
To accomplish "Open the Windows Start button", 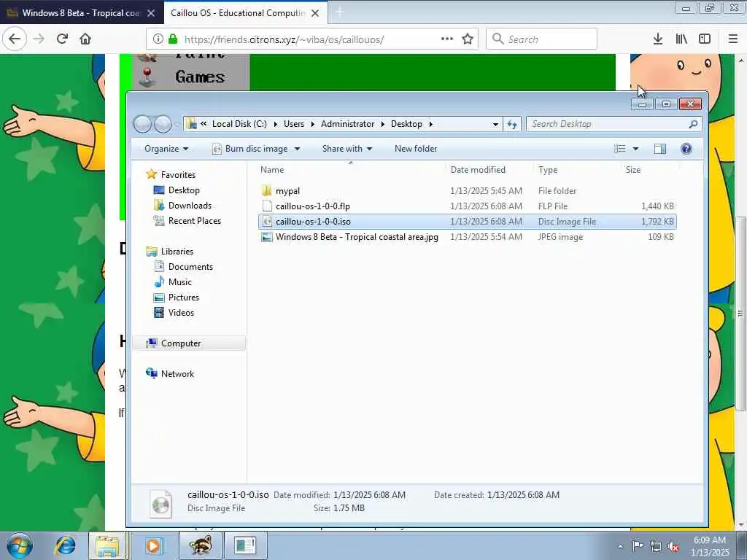I will [20, 545].
